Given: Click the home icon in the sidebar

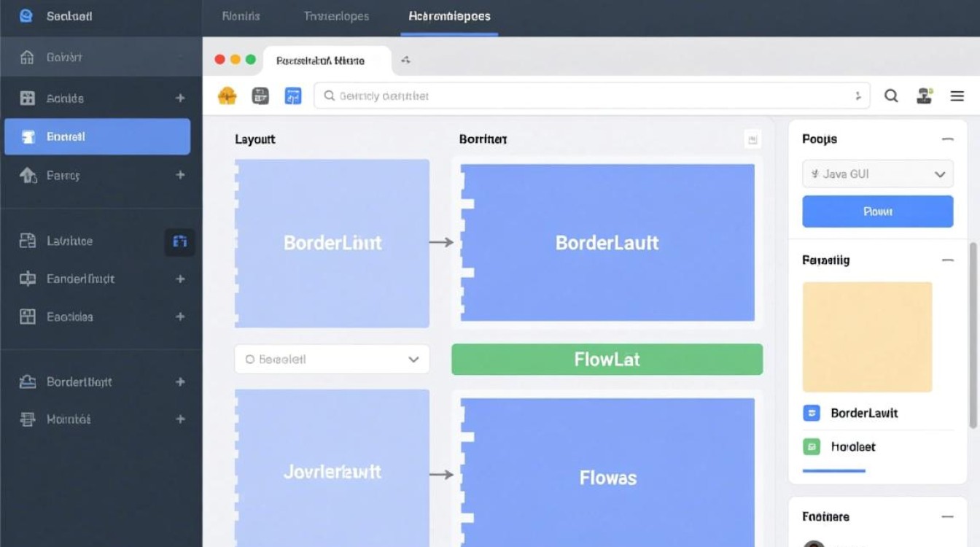Looking at the screenshot, I should [27, 57].
